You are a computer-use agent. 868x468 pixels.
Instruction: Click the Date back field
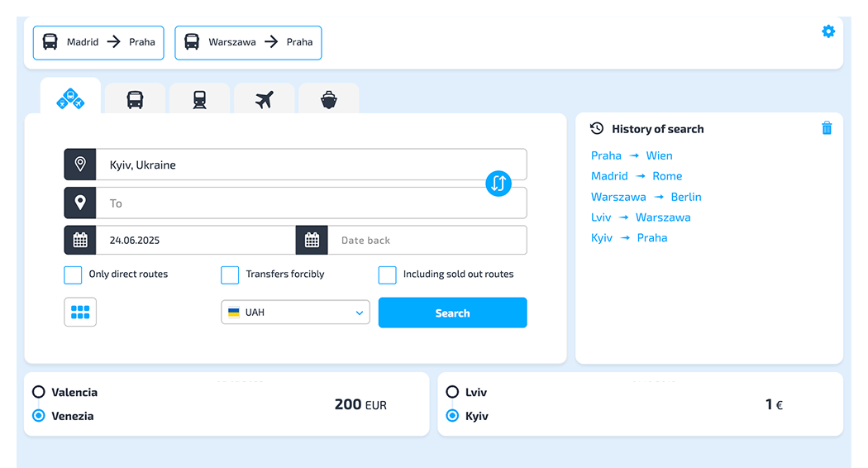pyautogui.click(x=427, y=240)
